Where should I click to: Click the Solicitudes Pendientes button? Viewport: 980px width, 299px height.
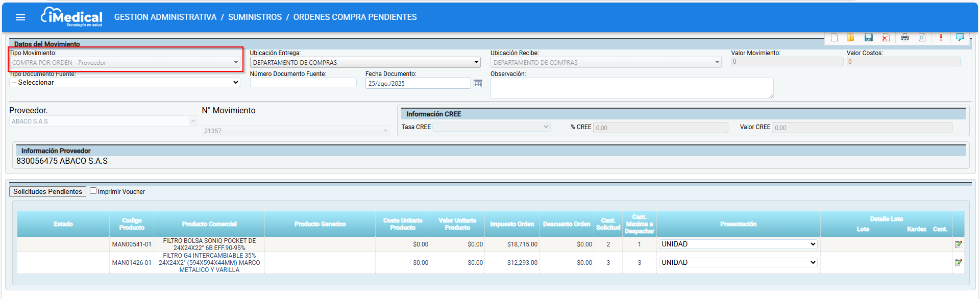47,191
